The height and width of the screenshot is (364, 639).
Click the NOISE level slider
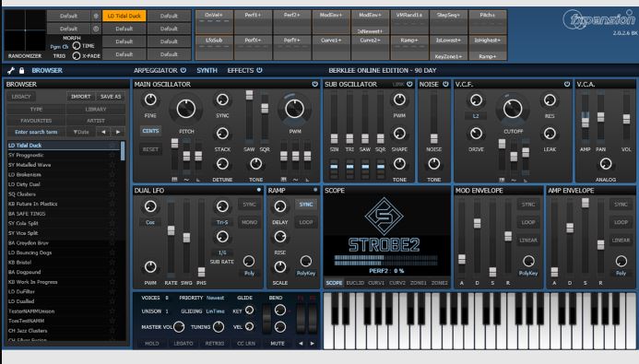(x=434, y=139)
